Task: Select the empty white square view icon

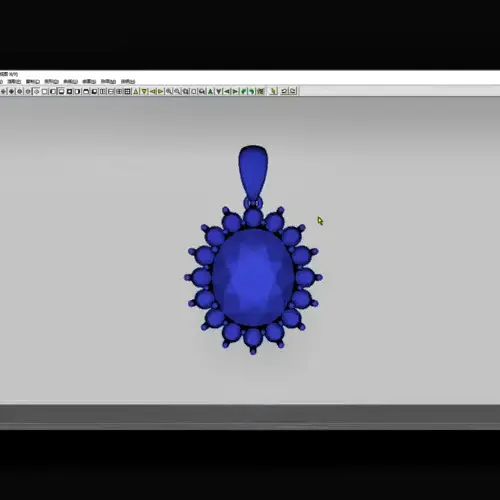Action: tap(44, 91)
